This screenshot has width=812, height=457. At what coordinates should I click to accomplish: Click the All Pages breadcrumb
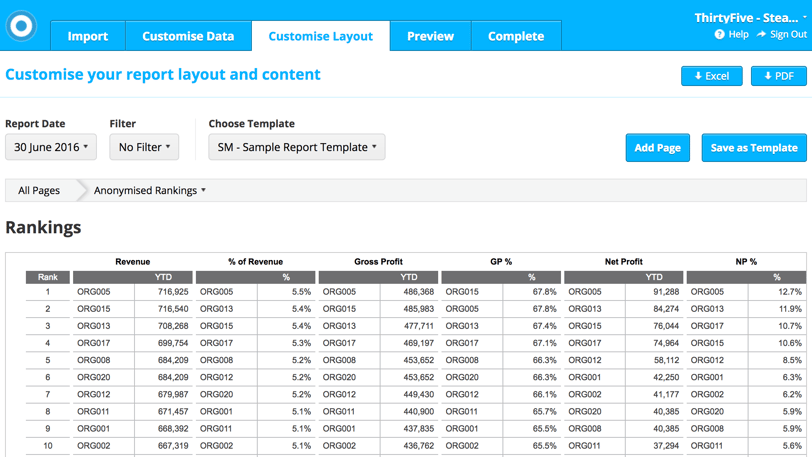click(x=39, y=190)
